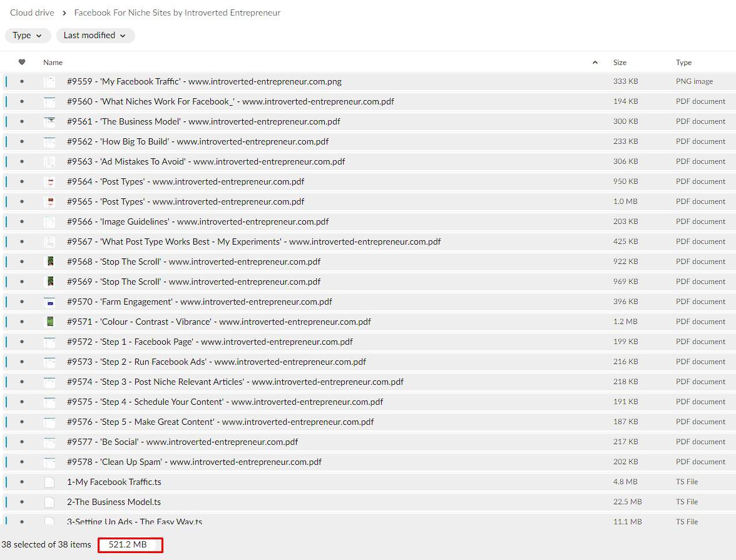Click the PDF icon for #9562 How Big To Build
736x560 pixels.
coord(49,142)
